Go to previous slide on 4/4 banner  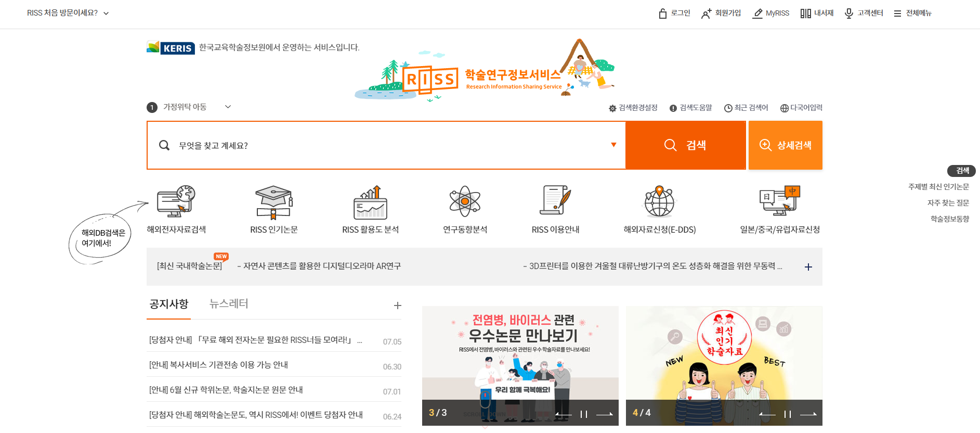click(x=768, y=414)
